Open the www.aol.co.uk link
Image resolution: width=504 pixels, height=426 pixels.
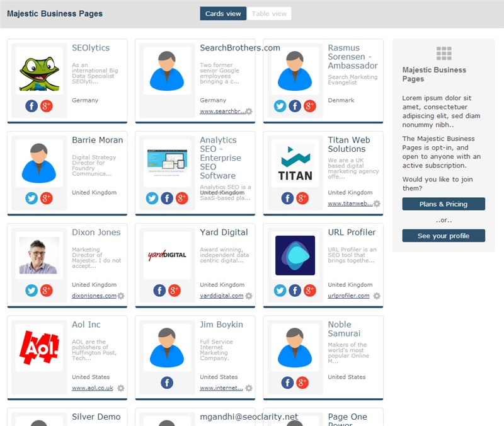(93, 388)
